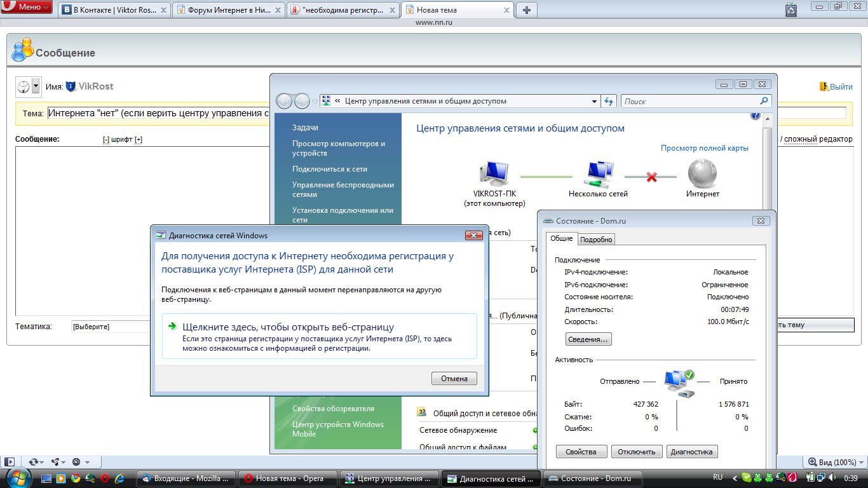Click Просмотр полной карты link

705,148
